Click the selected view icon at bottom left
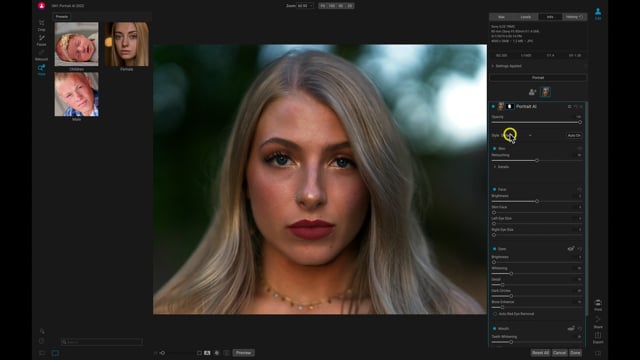Viewport: 640px width, 360px height. click(55, 353)
